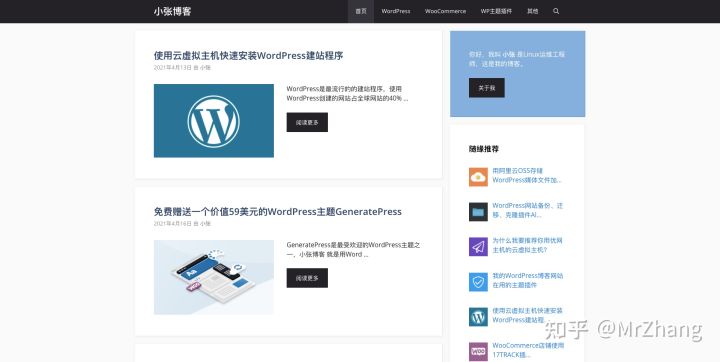Open the search icon in the navigation bar

[x=556, y=11]
